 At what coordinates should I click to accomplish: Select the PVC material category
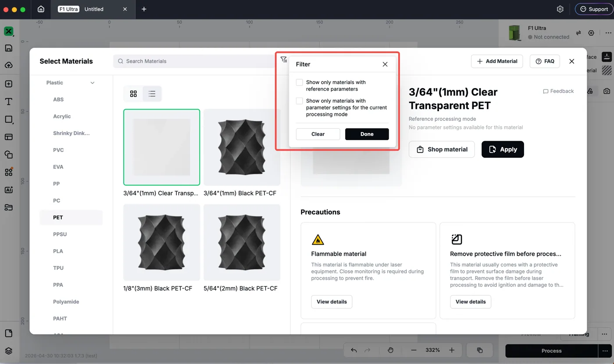coord(58,150)
